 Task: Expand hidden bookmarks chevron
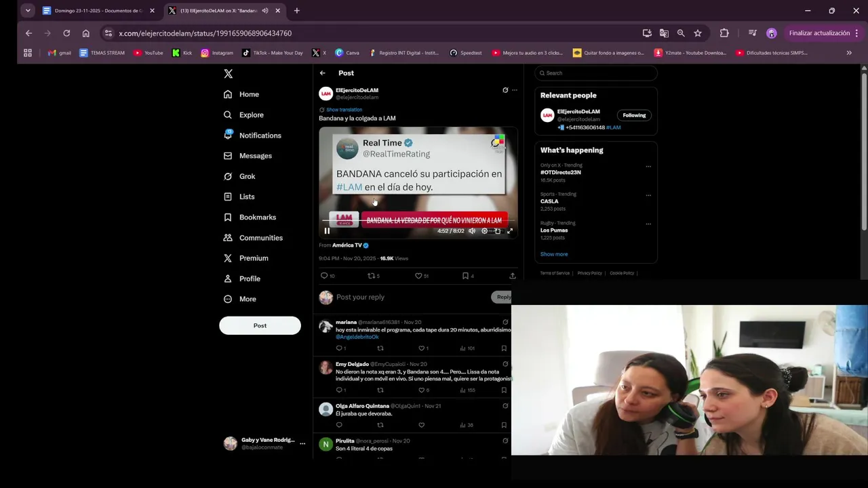[849, 53]
